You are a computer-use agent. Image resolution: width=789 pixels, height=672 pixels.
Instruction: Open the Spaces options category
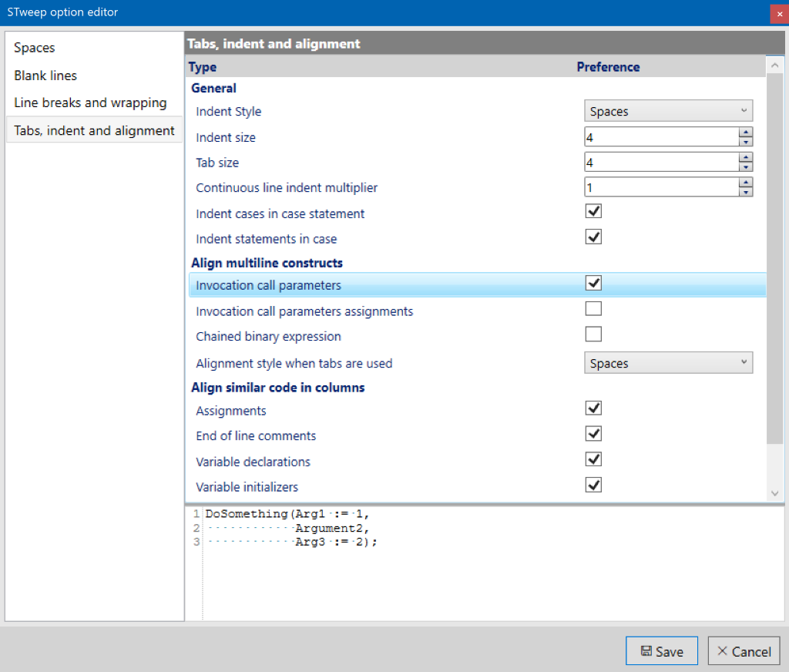(35, 48)
